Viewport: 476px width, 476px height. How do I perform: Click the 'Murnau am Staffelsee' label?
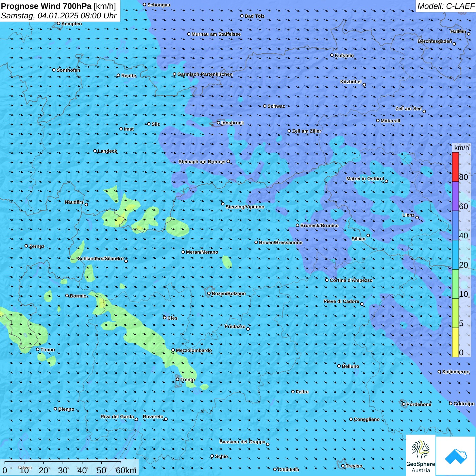pos(216,34)
